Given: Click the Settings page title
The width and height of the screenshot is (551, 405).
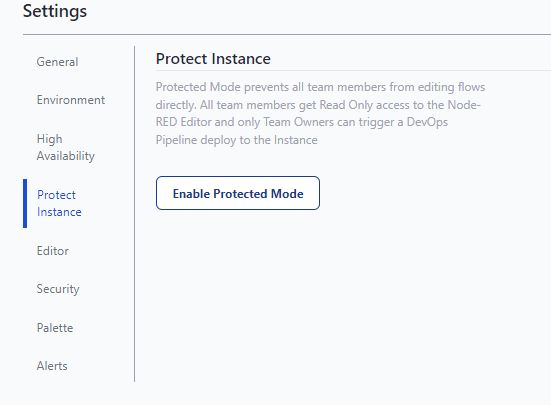Looking at the screenshot, I should (x=55, y=11).
